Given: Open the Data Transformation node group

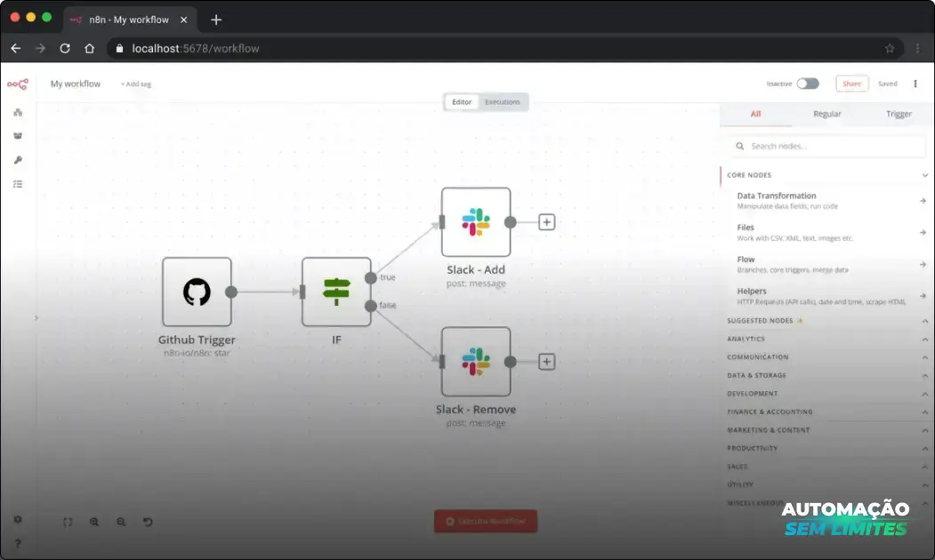Looking at the screenshot, I should point(826,201).
